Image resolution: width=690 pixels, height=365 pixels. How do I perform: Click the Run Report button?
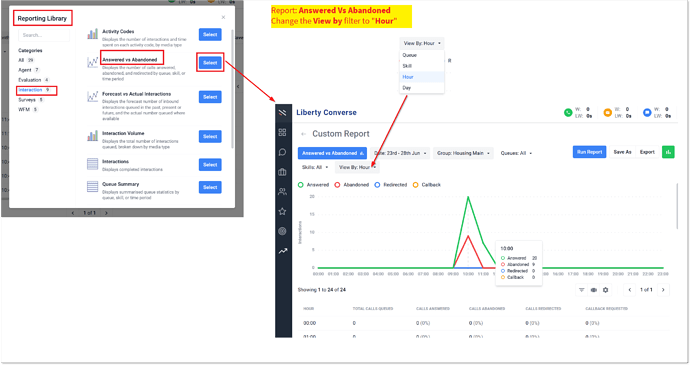(x=589, y=152)
